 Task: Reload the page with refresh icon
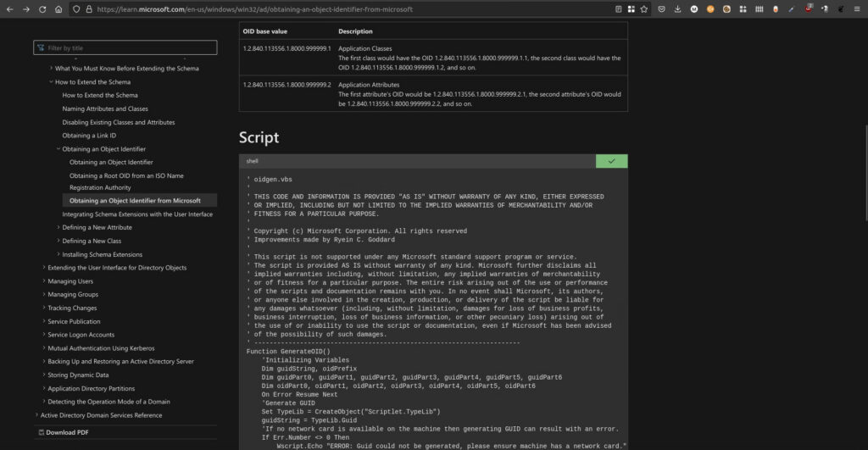(x=42, y=9)
